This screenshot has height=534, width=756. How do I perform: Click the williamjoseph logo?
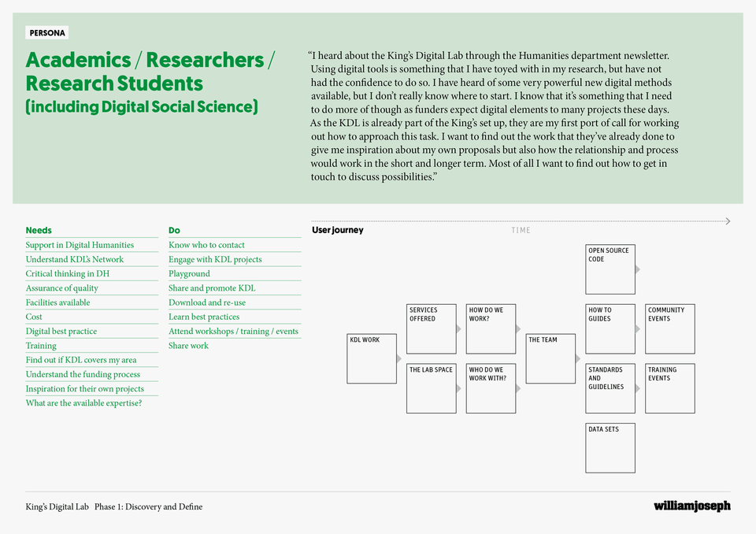692,506
